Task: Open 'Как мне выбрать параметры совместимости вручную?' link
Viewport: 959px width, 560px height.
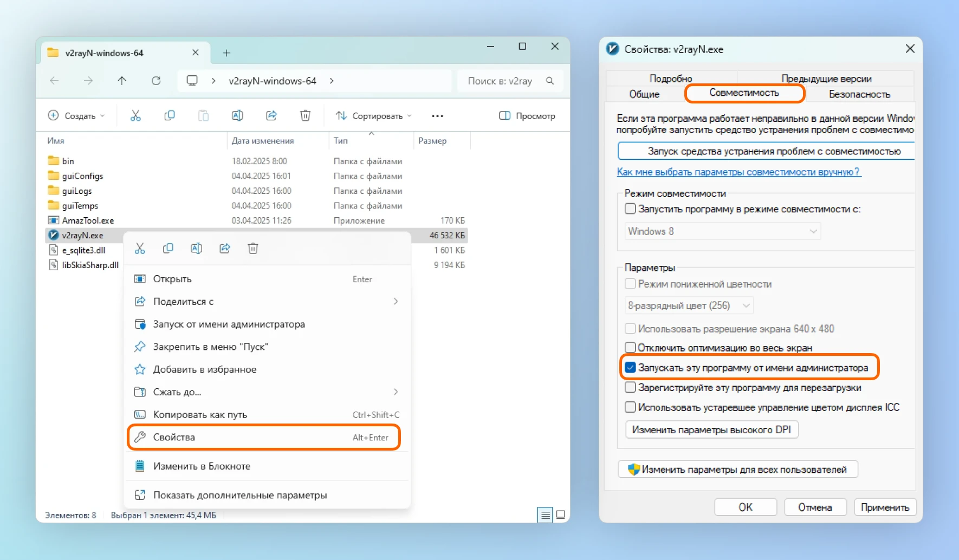Action: click(x=738, y=172)
